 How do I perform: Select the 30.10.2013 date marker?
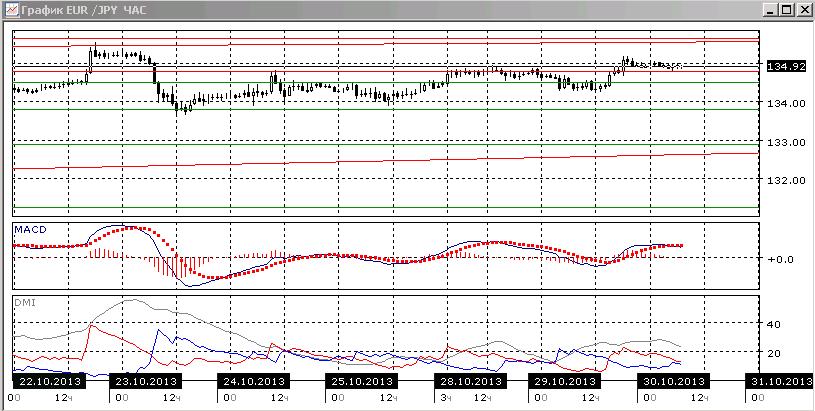pos(674,381)
